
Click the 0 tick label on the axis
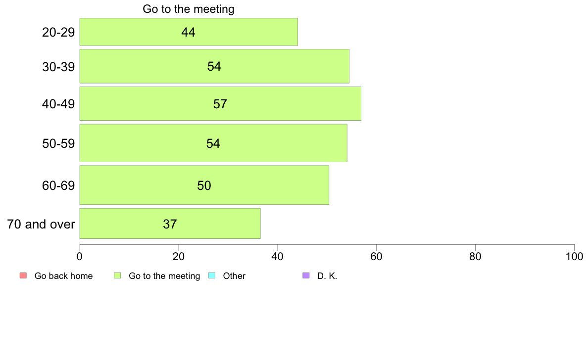80,256
